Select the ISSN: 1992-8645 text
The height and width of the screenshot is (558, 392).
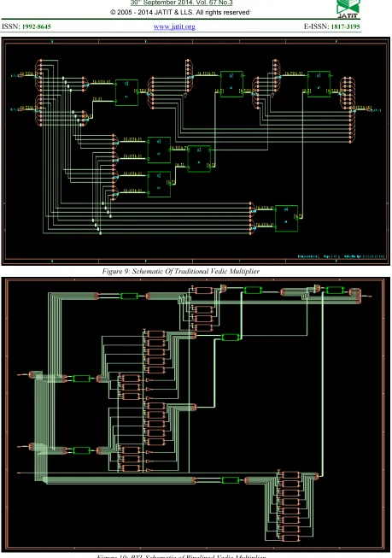(26, 26)
